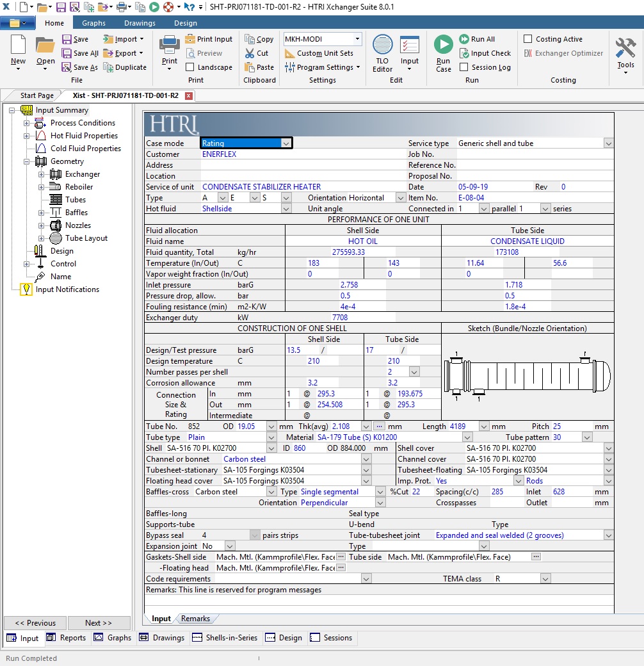This screenshot has width=644, height=666.
Task: Switch to the Design ribbon tab
Action: [x=186, y=23]
